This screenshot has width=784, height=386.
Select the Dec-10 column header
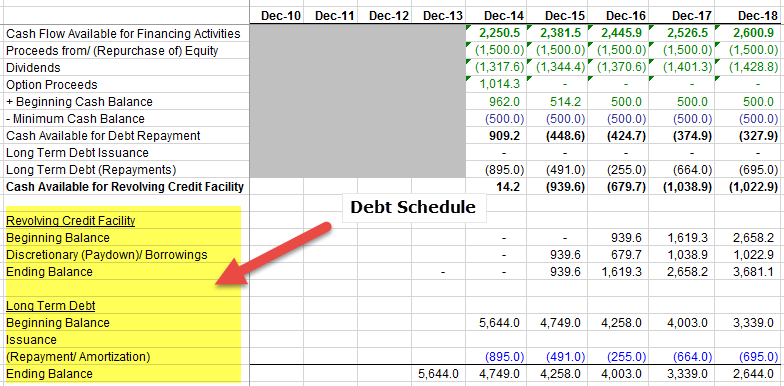281,16
